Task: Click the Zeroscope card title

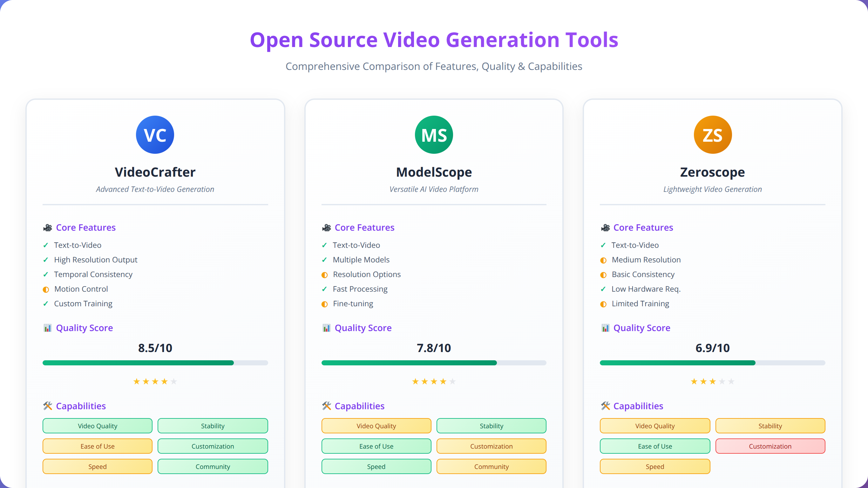Action: click(712, 172)
